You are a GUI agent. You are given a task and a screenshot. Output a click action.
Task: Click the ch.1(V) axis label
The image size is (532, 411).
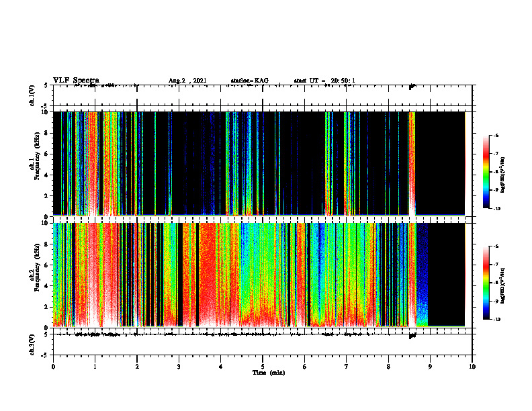point(32,95)
